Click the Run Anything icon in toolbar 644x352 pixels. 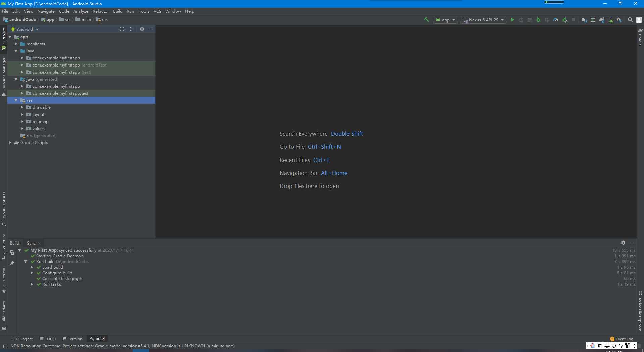(593, 20)
